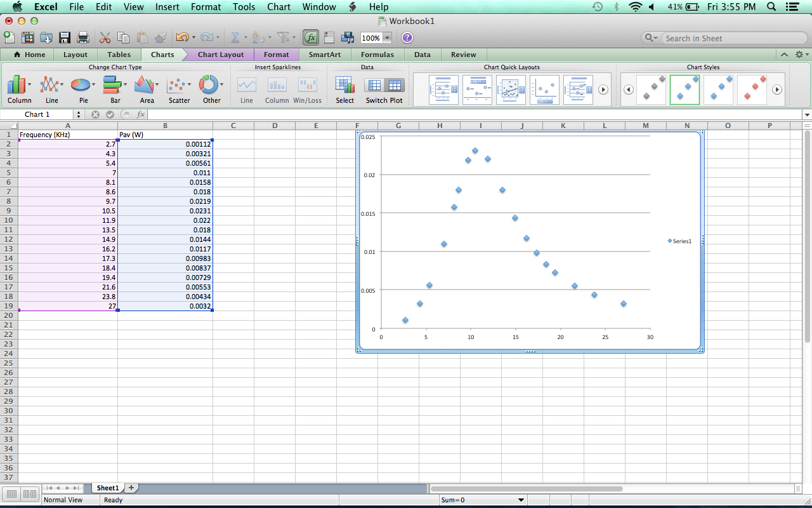Create a new workbook from toolbar
The image size is (812, 508).
pyautogui.click(x=9, y=37)
